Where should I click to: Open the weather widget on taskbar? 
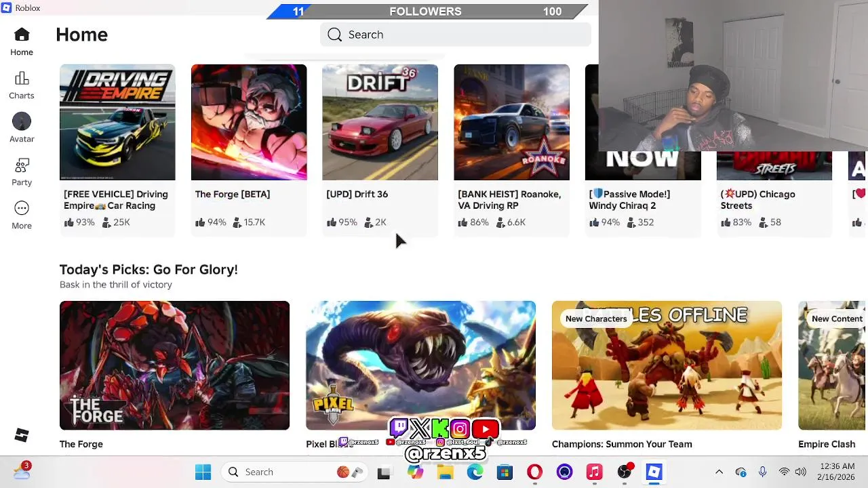[21, 470]
